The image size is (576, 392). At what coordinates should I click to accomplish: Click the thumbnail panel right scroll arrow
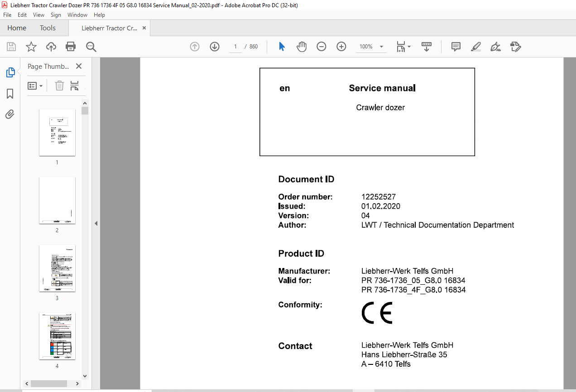[77, 383]
